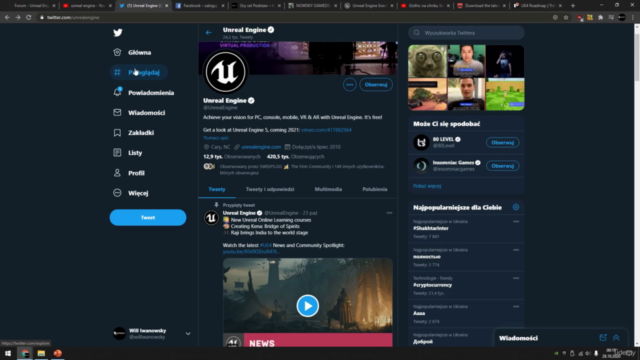Open Powiadomienia notifications
The image size is (640, 360).
[x=144, y=93]
